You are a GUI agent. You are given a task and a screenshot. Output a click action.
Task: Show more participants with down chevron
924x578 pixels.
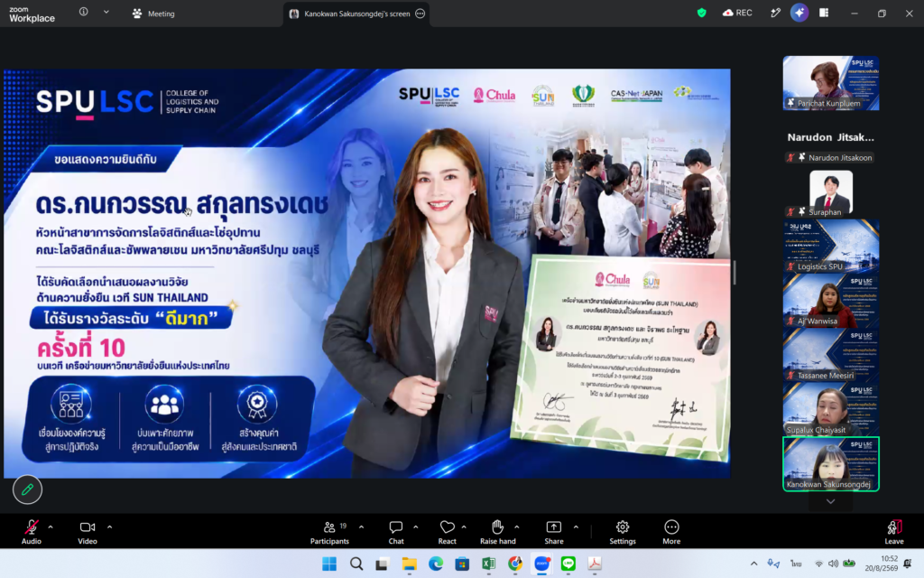click(x=830, y=501)
